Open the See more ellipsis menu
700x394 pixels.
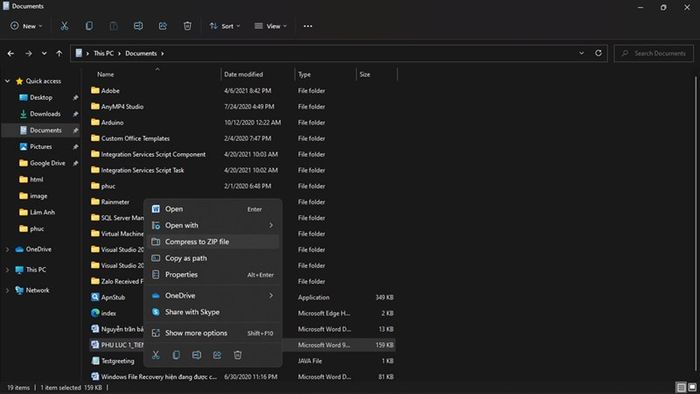point(308,26)
